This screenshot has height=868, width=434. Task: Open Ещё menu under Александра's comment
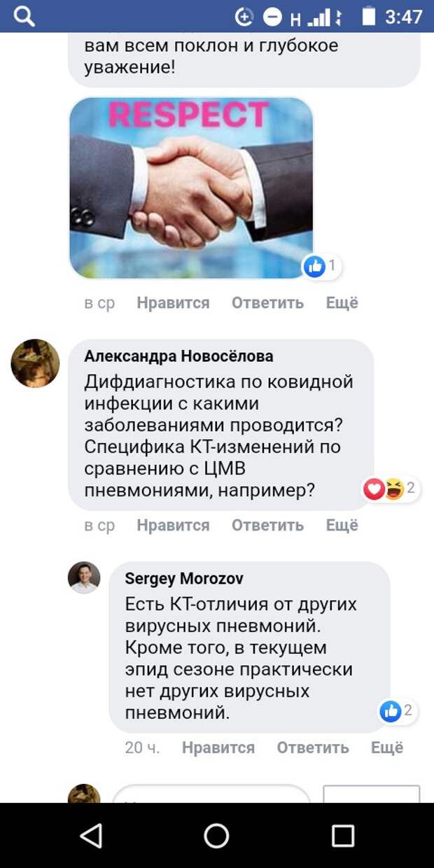coord(342,526)
